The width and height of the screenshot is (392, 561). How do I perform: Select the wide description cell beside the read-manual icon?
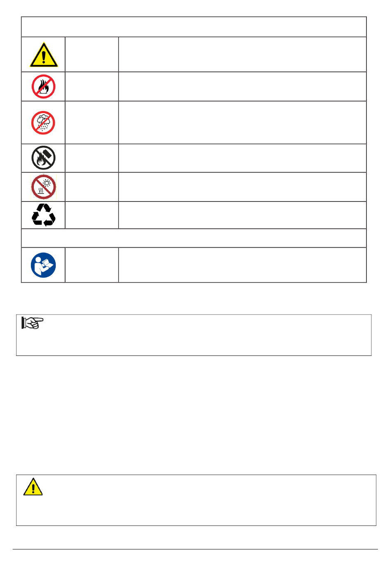pyautogui.click(x=242, y=265)
